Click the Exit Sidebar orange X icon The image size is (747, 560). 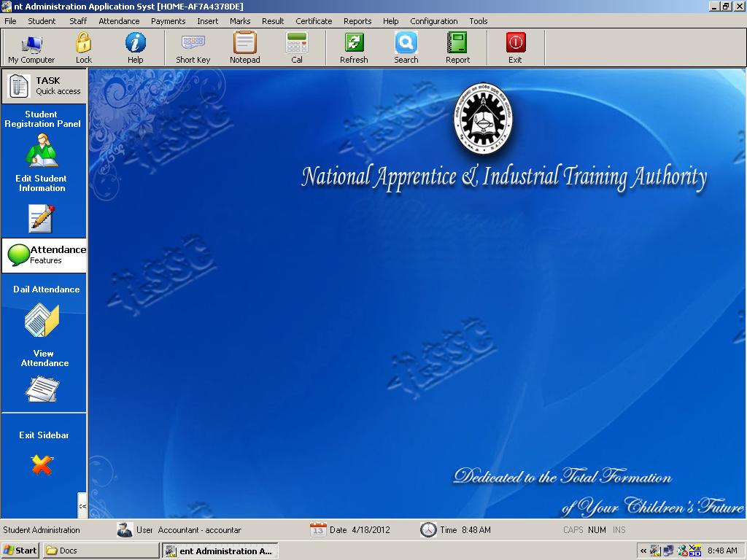tap(42, 465)
